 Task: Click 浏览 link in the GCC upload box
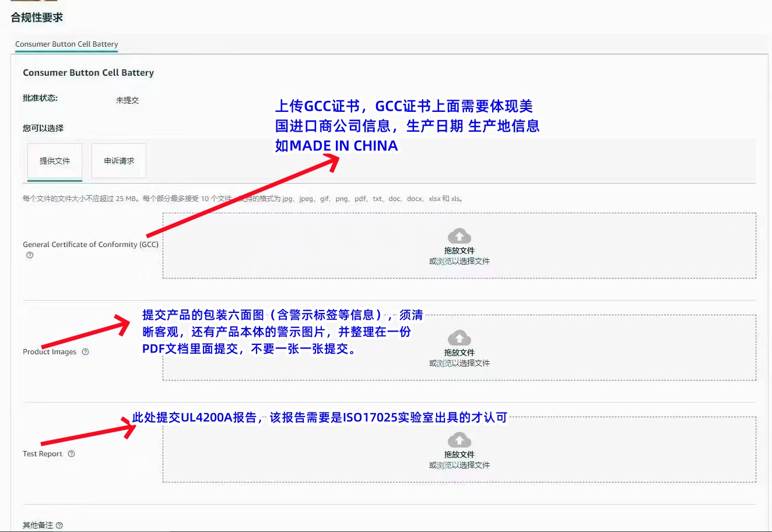pos(444,261)
